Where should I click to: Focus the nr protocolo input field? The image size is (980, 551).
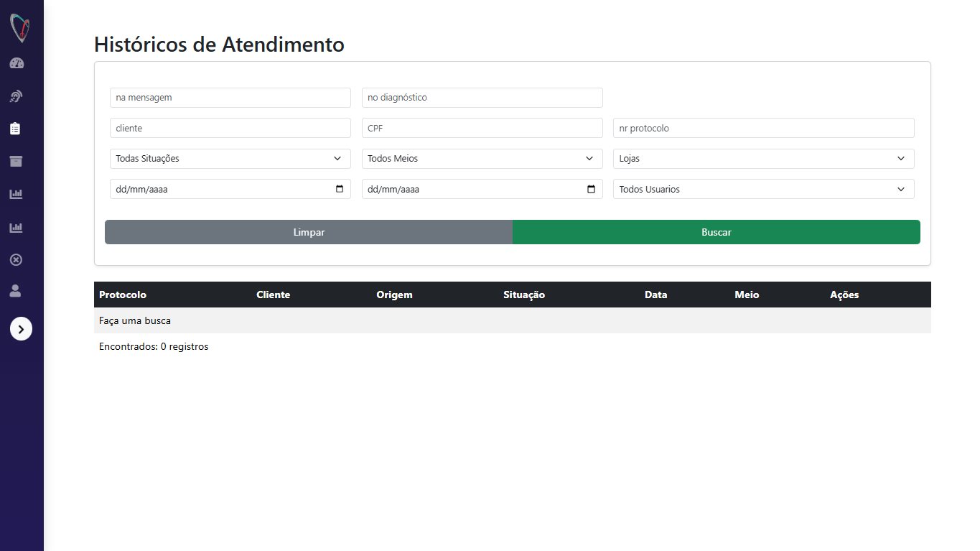click(764, 128)
